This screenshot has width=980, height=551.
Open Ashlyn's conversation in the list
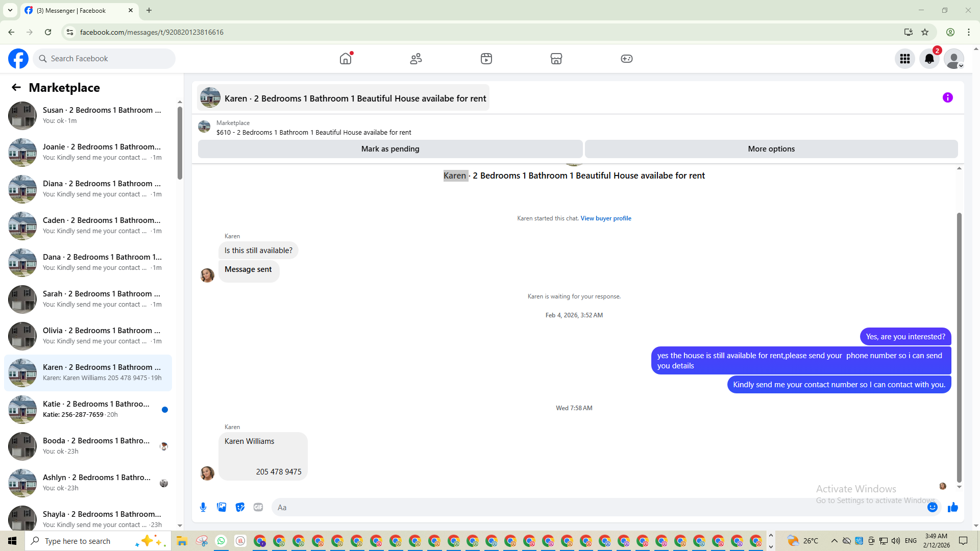click(x=88, y=483)
